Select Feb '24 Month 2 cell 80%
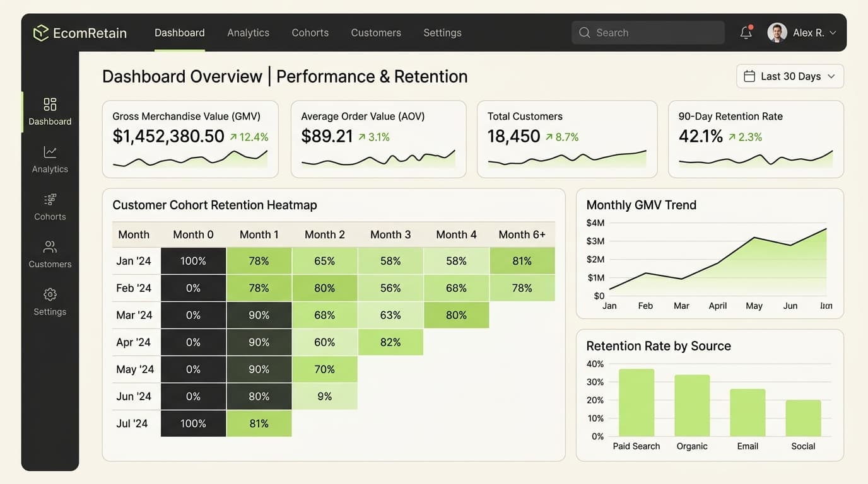The height and width of the screenshot is (484, 868). (x=325, y=288)
